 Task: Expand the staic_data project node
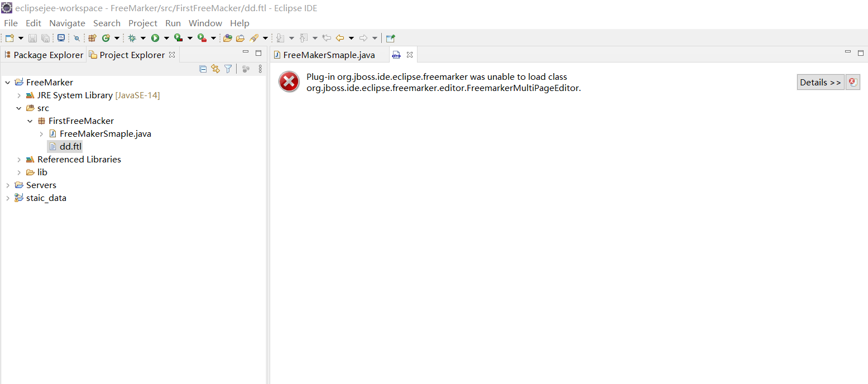pos(7,198)
